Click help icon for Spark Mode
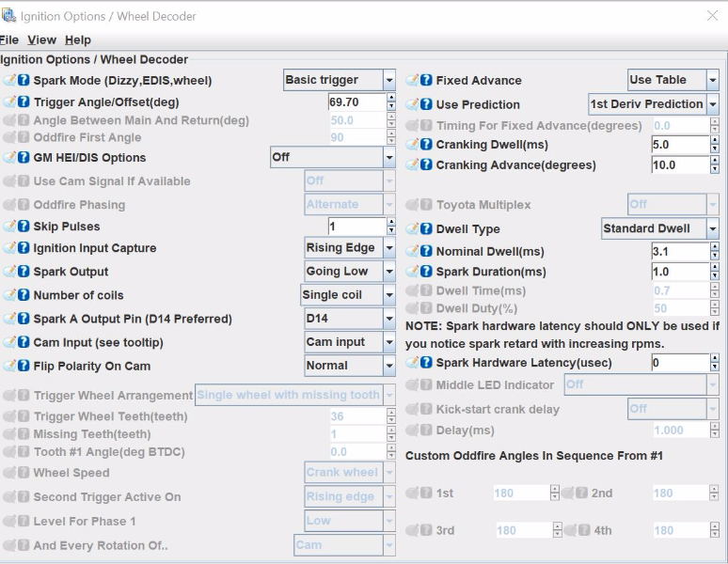 pos(24,81)
